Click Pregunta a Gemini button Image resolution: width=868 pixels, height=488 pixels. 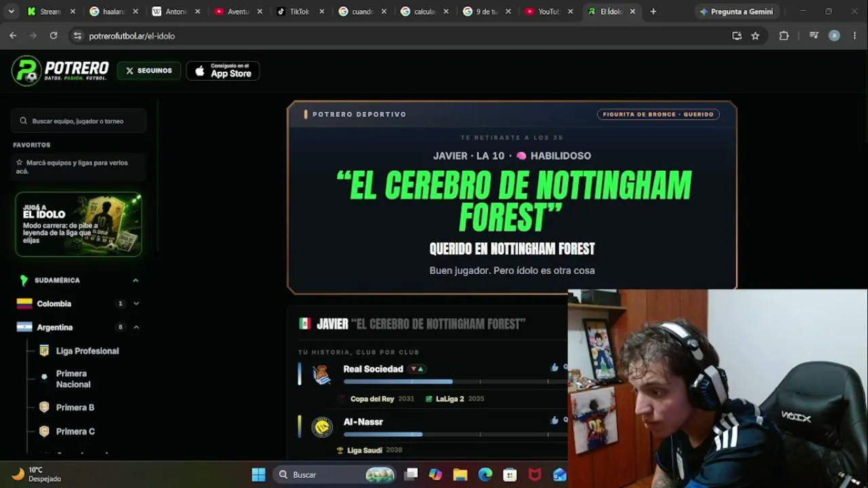click(x=736, y=12)
